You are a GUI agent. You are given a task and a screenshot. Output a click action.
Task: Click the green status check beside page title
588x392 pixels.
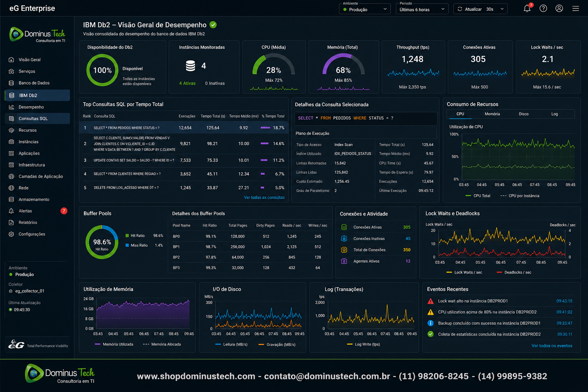click(x=213, y=25)
